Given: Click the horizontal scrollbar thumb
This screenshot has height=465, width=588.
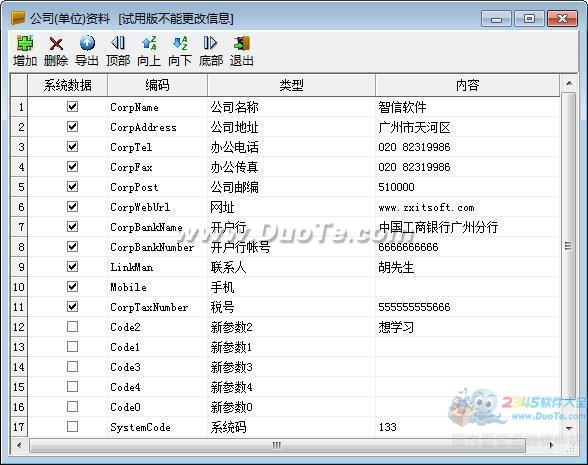Looking at the screenshot, I should 278,445.
